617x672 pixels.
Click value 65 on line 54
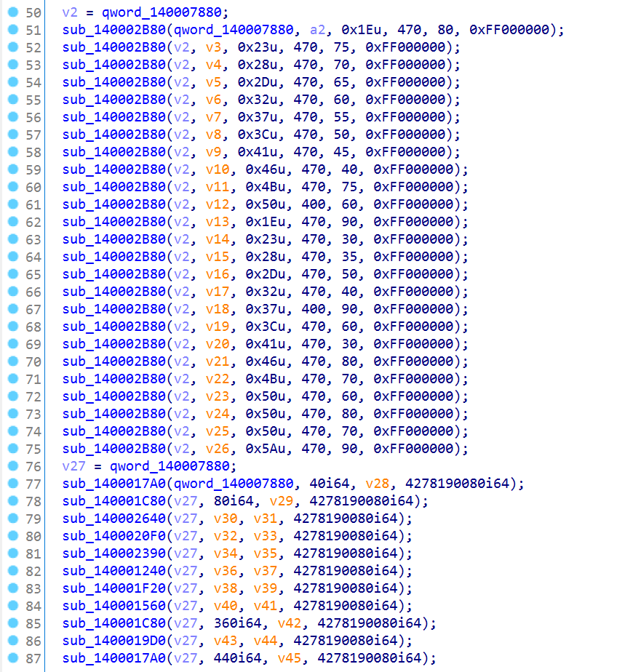coord(341,82)
